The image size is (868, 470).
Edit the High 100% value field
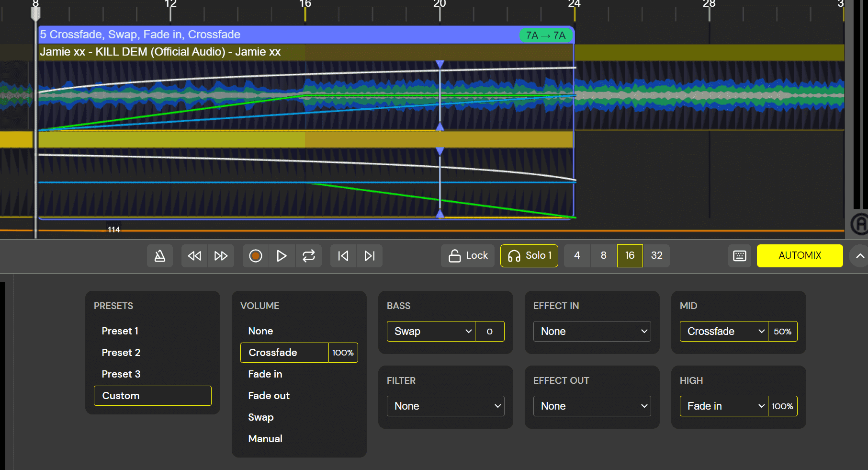783,406
